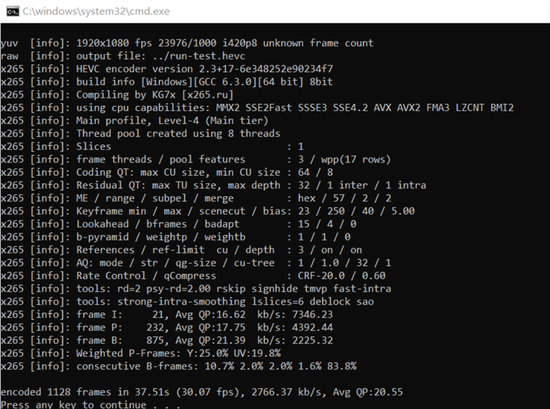Image resolution: width=550 pixels, height=409 pixels.
Task: Click the wpp(17 rows) value
Action: pyautogui.click(x=355, y=160)
